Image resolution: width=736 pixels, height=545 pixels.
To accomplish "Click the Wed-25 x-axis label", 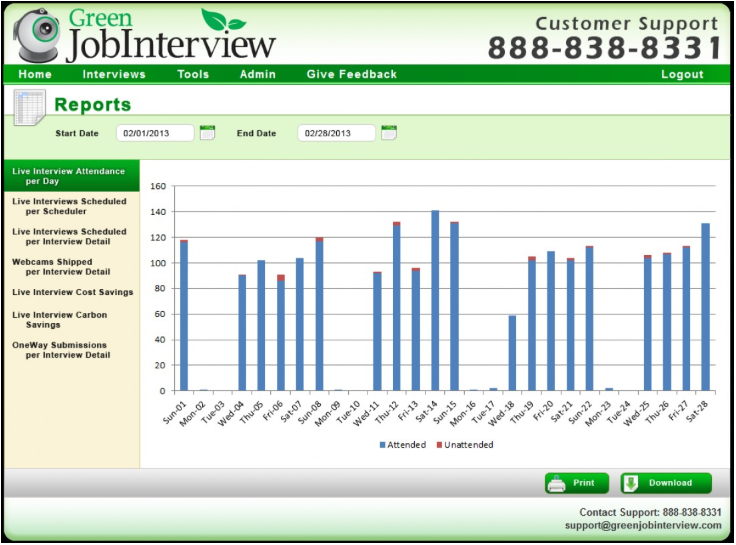I will point(636,414).
